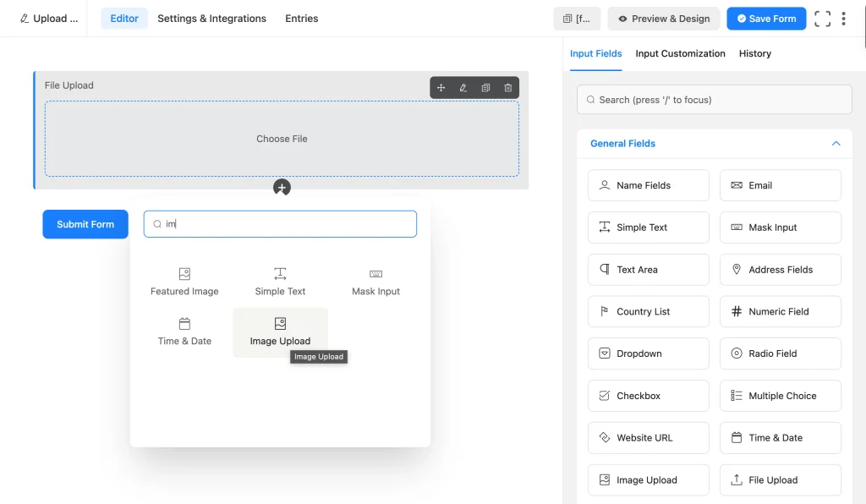Screen dimensions: 866x504
Task: Switch to Input Fields tab
Action: click(595, 53)
